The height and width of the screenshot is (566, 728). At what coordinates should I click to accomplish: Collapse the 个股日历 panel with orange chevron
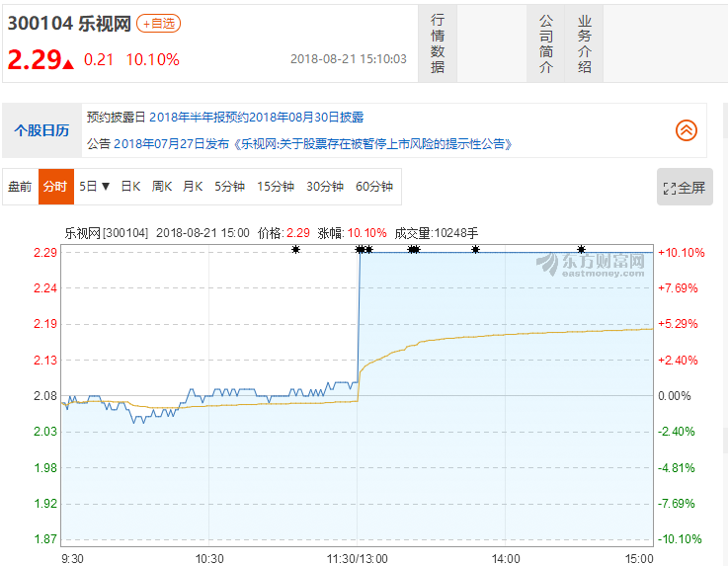[x=686, y=129]
